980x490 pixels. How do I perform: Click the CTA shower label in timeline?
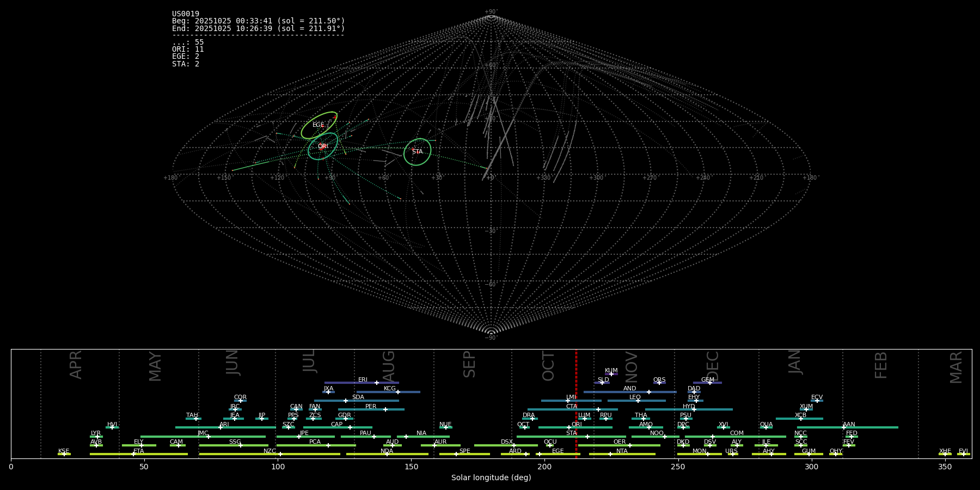point(571,407)
